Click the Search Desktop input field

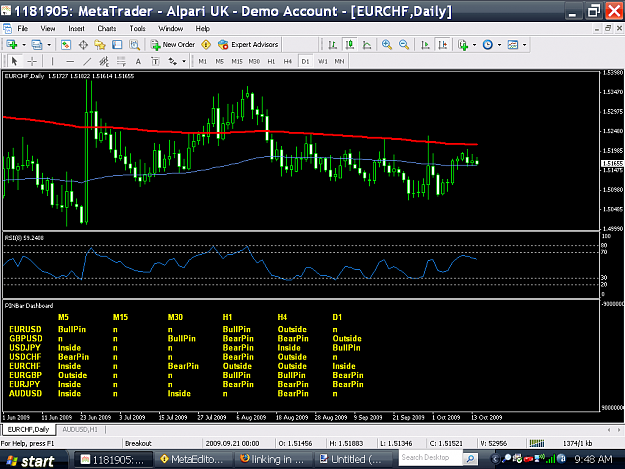tap(430, 458)
